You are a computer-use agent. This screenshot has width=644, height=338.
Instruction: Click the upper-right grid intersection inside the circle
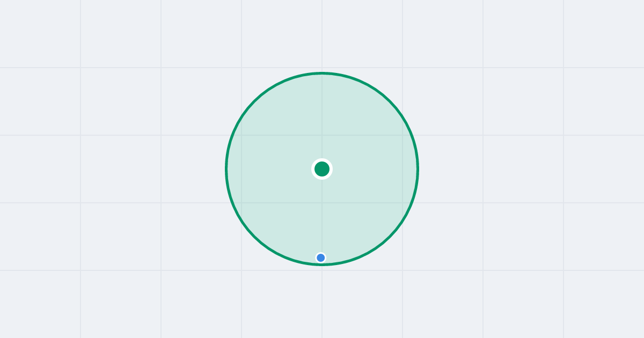402,135
